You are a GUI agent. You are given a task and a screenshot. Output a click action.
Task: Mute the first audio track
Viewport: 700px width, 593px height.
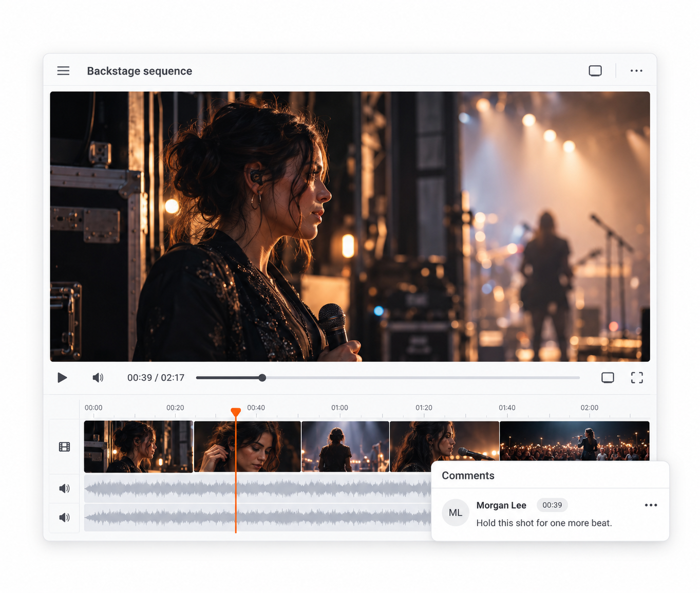64,488
